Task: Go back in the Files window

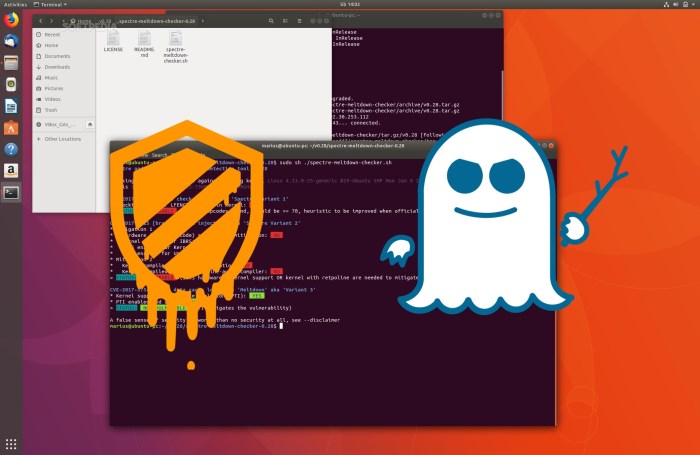Action: (x=41, y=21)
